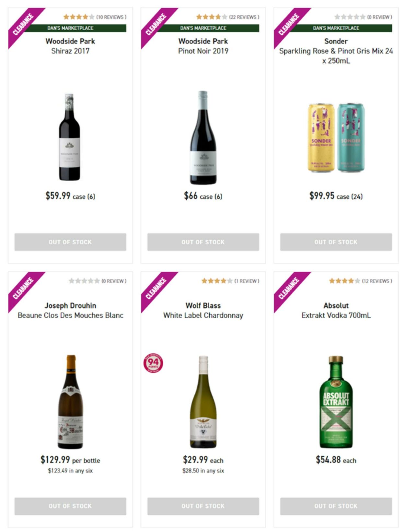This screenshot has height=532, width=405.
Task: Open the 12 reviews link
Action: pyautogui.click(x=377, y=281)
